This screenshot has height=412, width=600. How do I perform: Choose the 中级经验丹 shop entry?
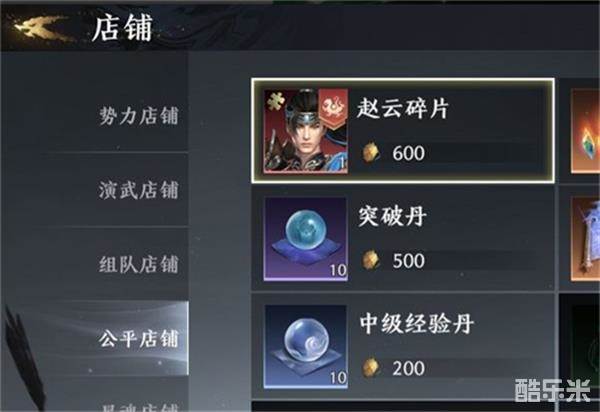point(403,347)
